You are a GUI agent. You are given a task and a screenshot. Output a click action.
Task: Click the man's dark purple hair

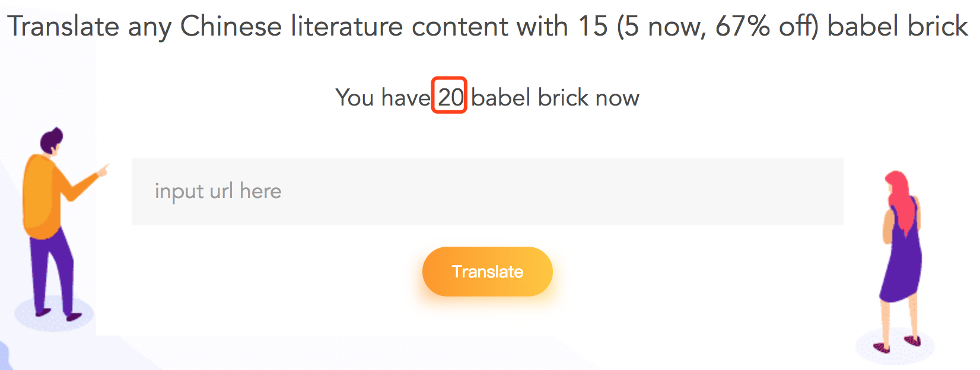(x=51, y=140)
